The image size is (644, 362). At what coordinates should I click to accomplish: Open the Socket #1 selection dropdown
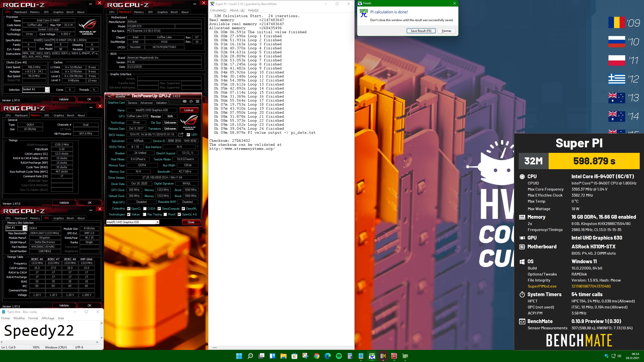coord(47,90)
